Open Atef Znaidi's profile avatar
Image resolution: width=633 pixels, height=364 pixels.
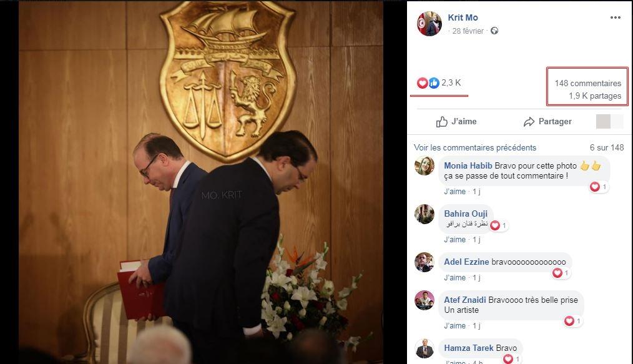424,300
